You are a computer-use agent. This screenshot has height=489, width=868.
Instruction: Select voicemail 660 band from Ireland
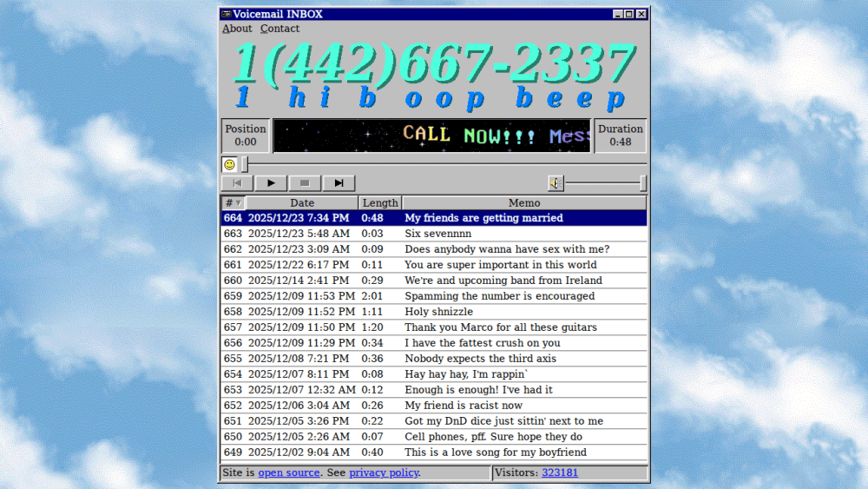pyautogui.click(x=433, y=281)
